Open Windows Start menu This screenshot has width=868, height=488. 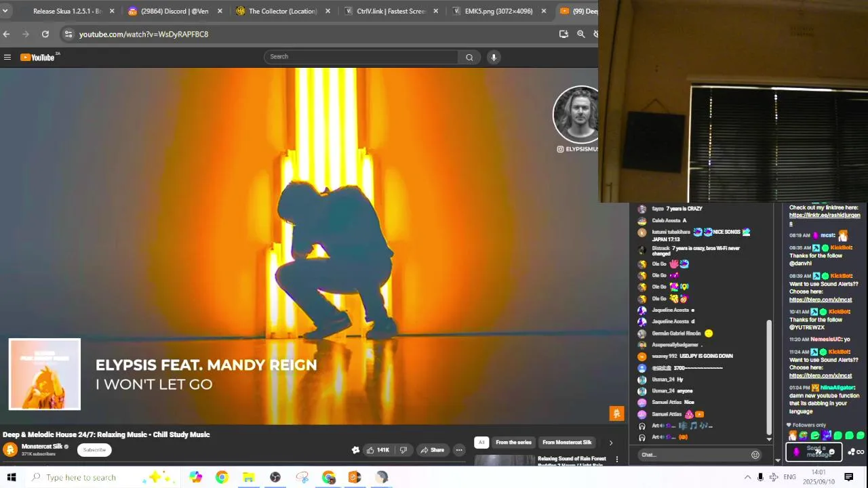pyautogui.click(x=12, y=477)
